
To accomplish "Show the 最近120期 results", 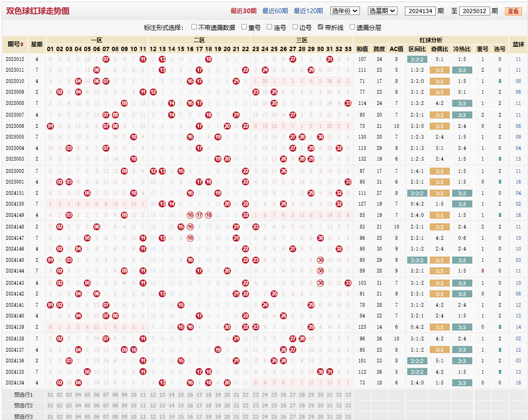I will [308, 11].
